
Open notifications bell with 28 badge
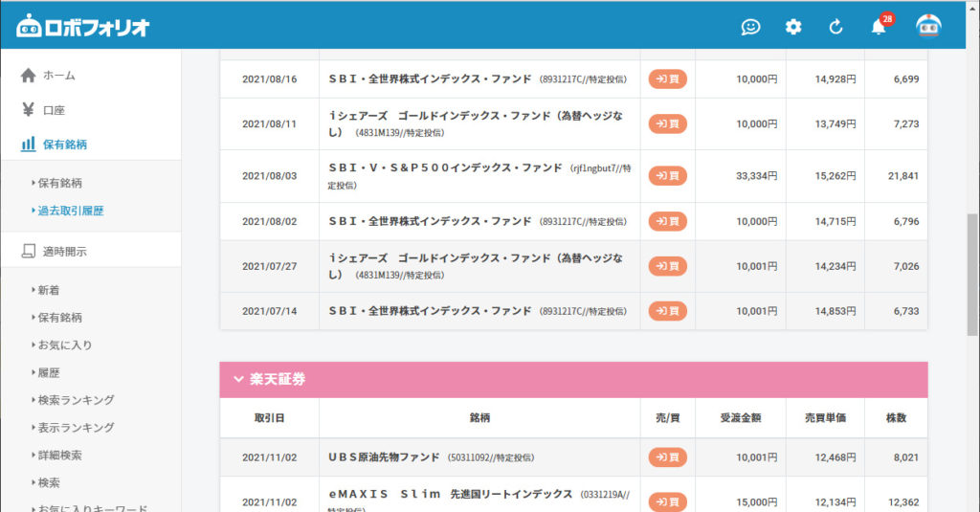point(879,27)
